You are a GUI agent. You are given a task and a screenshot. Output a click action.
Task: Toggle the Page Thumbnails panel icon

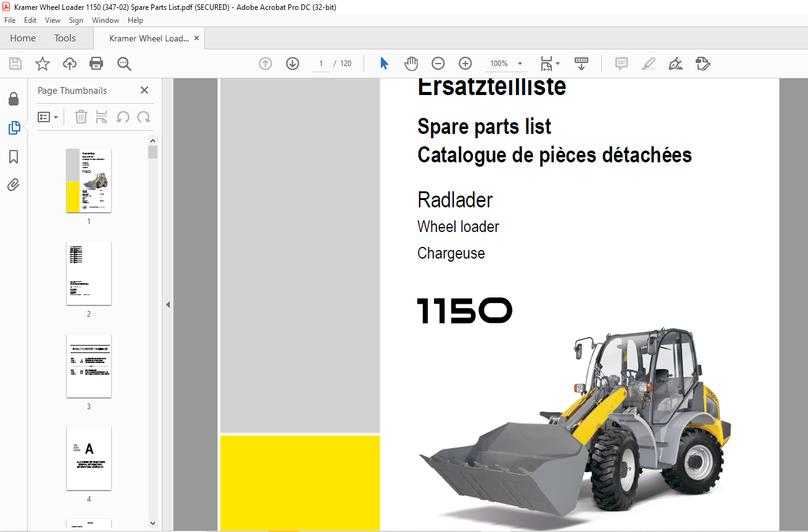(x=14, y=128)
